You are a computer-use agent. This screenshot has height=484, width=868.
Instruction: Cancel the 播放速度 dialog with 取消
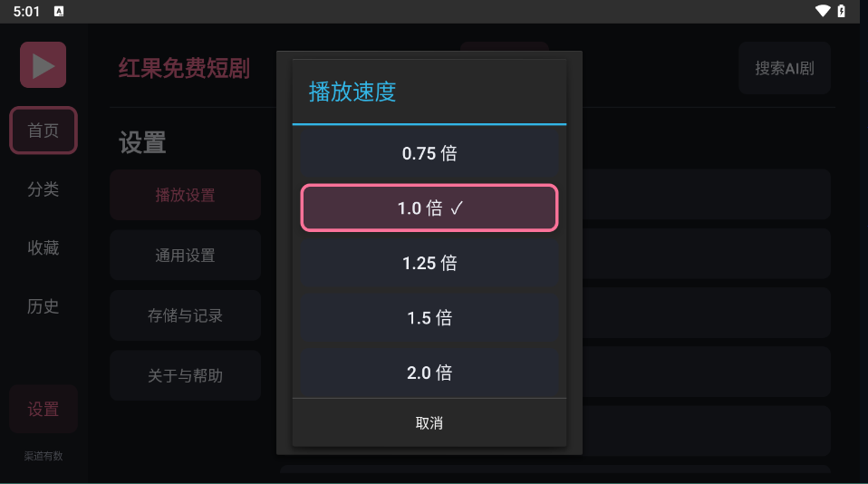[429, 423]
